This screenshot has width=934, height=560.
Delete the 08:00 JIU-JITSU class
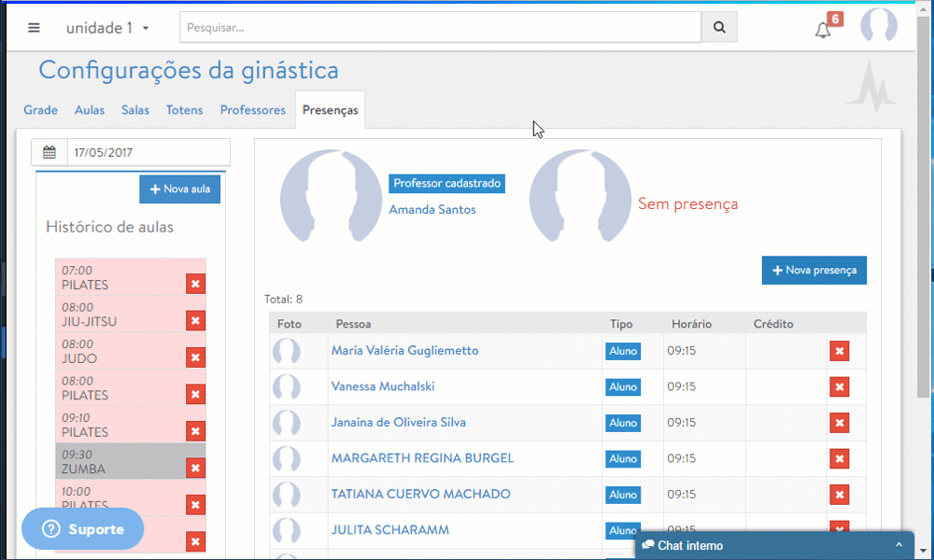[195, 321]
